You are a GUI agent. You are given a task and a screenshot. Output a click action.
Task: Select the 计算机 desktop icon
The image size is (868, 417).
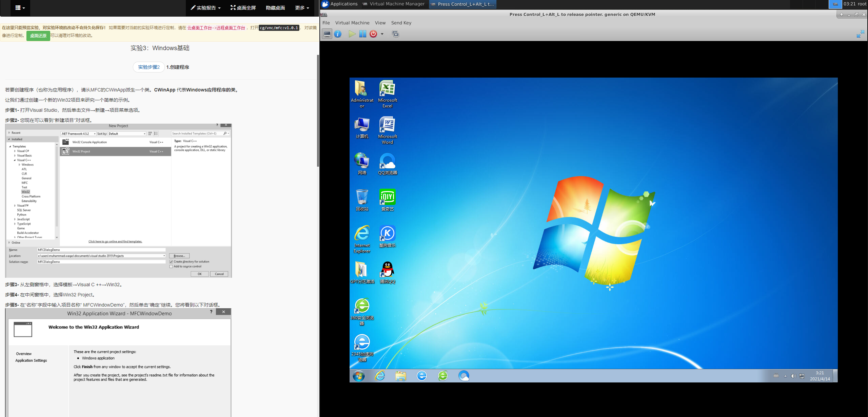click(x=362, y=128)
